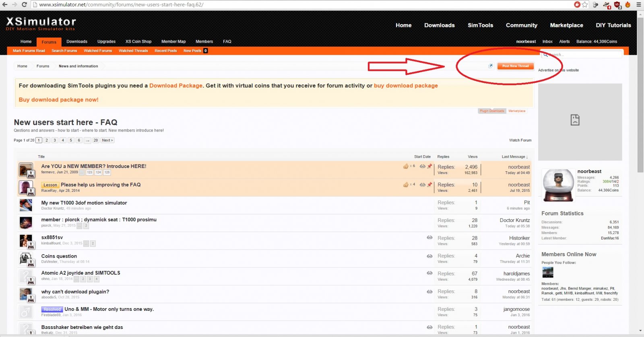Open Watched Threads
Image resolution: width=644 pixels, height=337 pixels.
pos(133,51)
